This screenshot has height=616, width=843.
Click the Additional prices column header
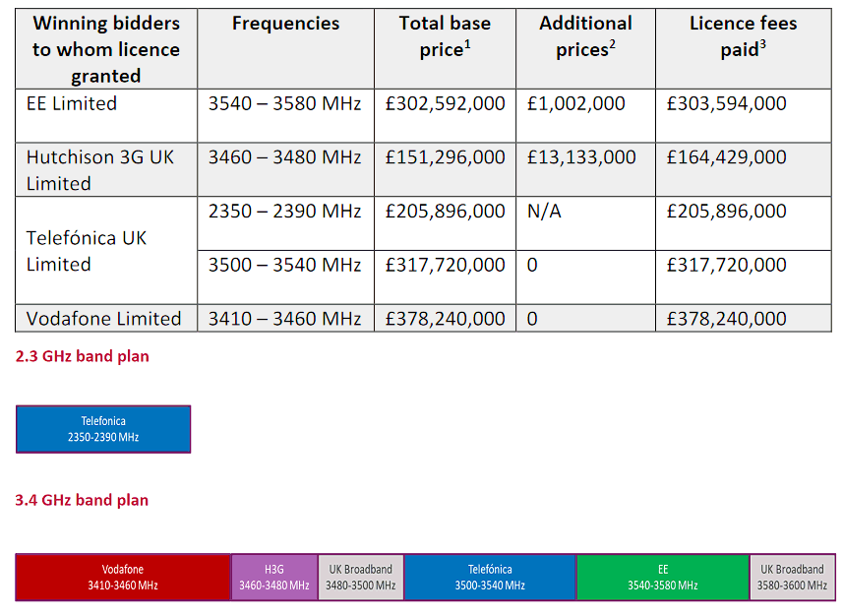[585, 36]
